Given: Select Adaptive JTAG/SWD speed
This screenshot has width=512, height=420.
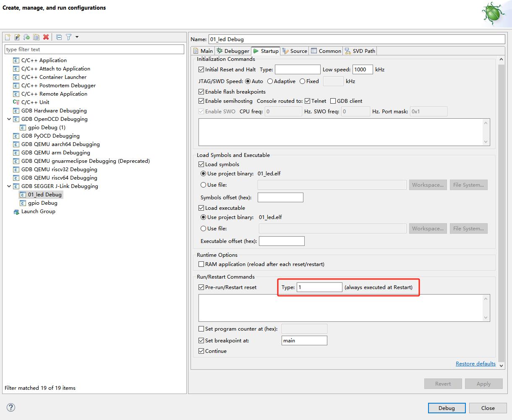Looking at the screenshot, I should (270, 81).
